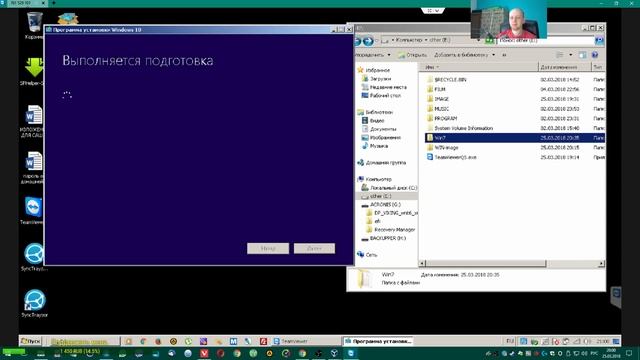
Task: Click the scrollbar right arrow in Explorer
Action: point(601,264)
